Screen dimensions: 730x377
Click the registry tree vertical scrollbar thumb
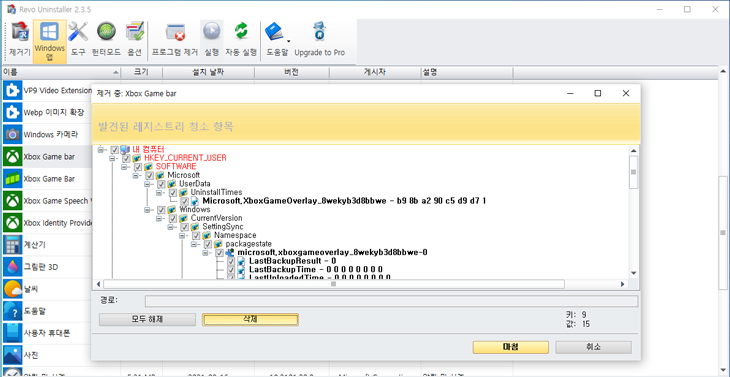point(633,172)
